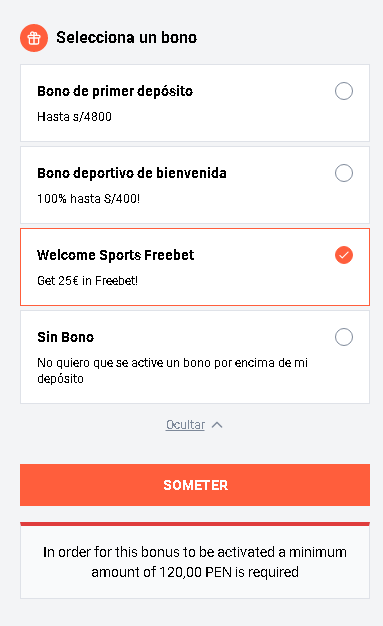The image size is (383, 626).
Task: Click the red bar atop the notice box
Action: 195,524
